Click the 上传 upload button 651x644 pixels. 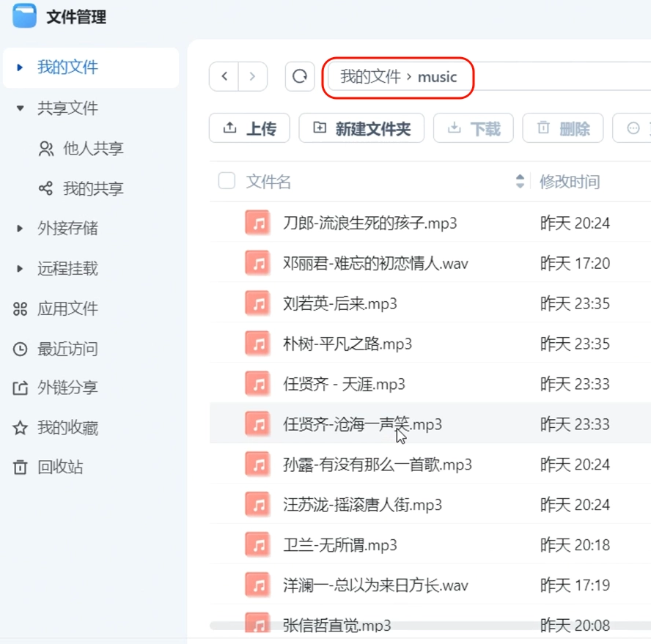click(x=249, y=127)
